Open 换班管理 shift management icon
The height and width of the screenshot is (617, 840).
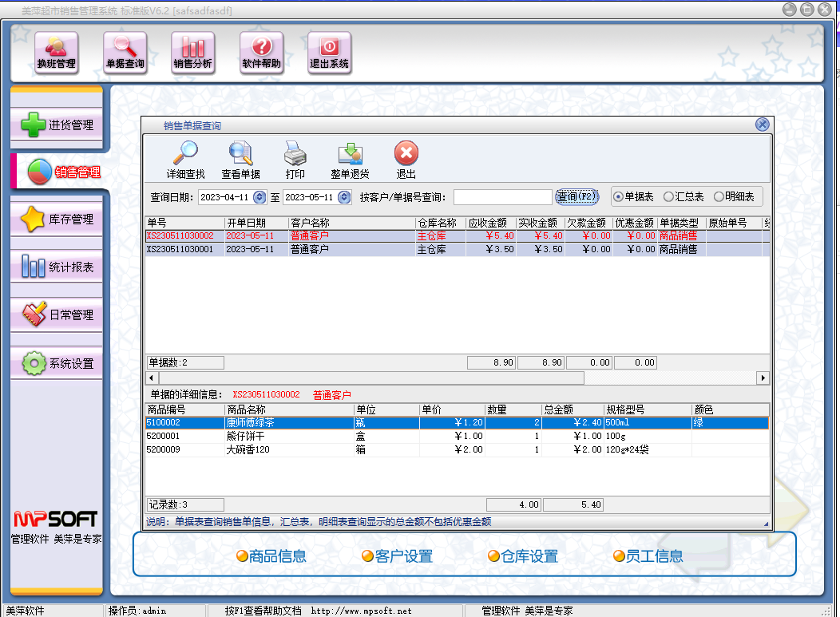pyautogui.click(x=57, y=53)
